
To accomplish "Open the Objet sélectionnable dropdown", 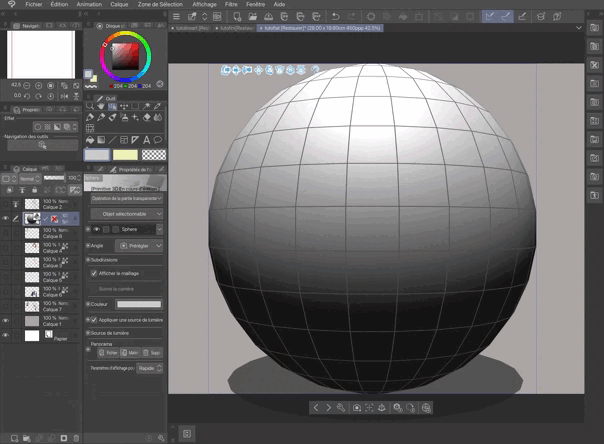I will (x=125, y=214).
